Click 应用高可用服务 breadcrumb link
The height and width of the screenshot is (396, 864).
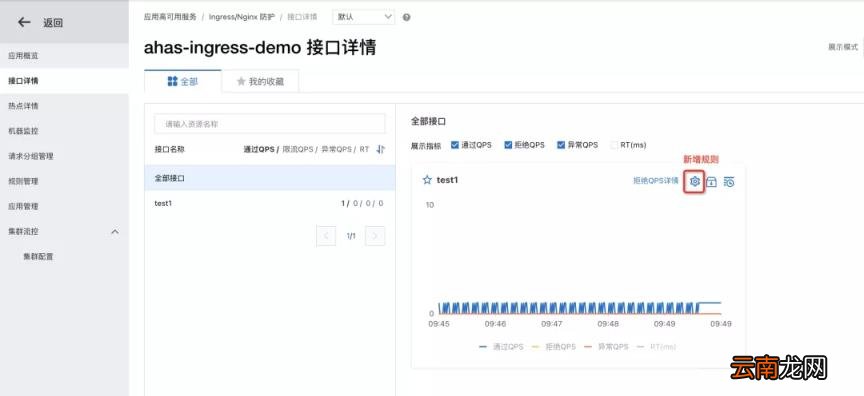(x=170, y=17)
